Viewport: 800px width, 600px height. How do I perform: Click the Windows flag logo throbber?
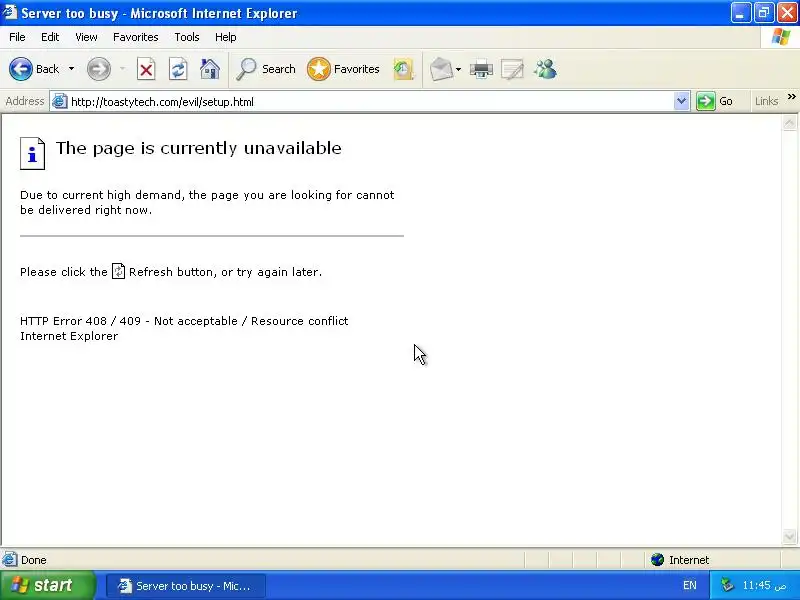pyautogui.click(x=781, y=37)
